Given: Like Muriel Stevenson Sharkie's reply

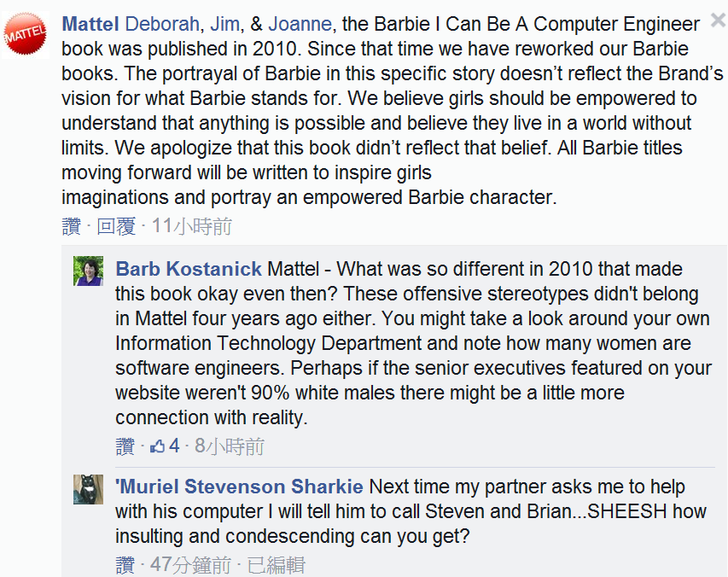Looking at the screenshot, I should (x=125, y=565).
